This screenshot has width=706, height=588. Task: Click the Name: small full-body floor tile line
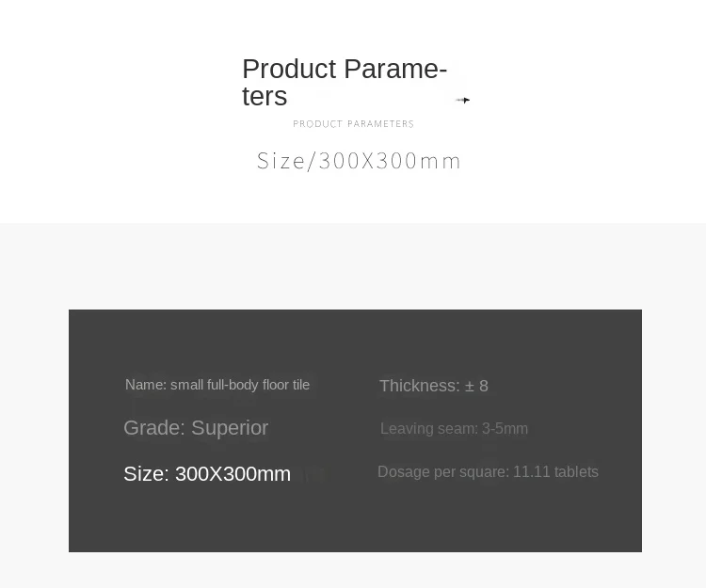[217, 385]
